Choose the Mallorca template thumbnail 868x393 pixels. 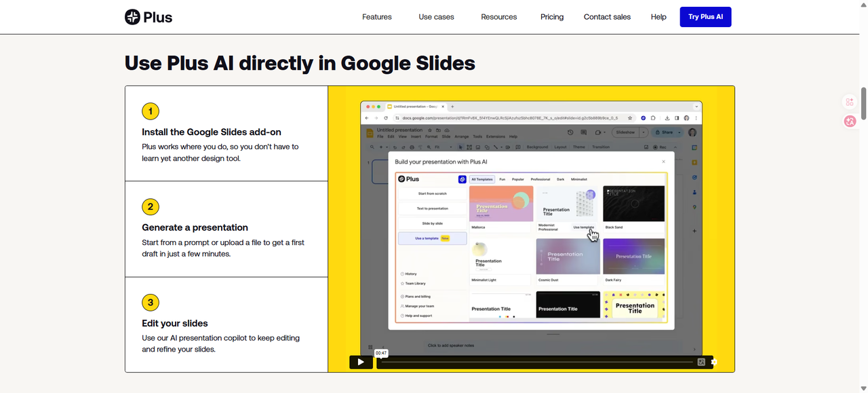coord(501,204)
